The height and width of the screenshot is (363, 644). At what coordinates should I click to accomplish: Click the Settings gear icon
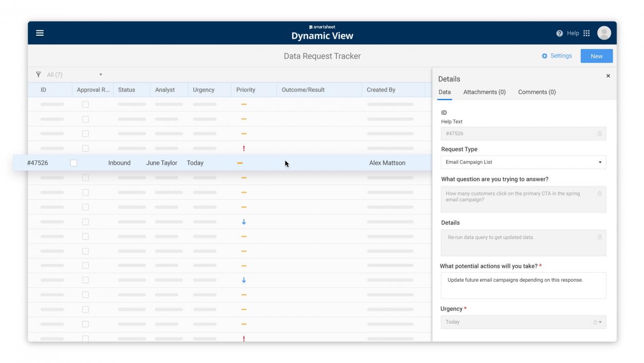point(544,56)
